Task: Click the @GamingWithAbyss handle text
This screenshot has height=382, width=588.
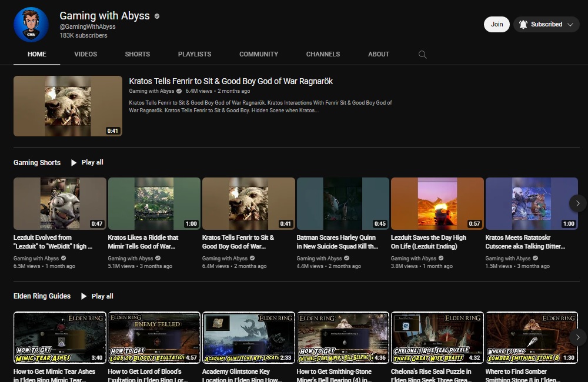Action: (x=88, y=26)
